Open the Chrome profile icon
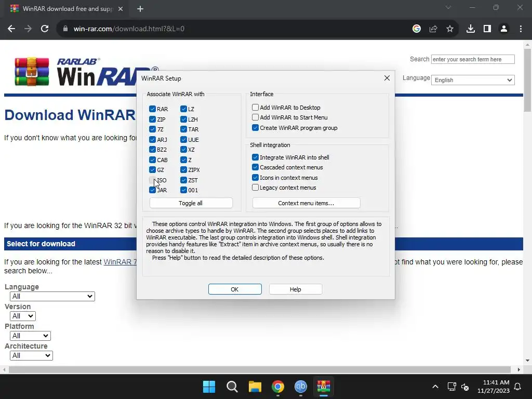Image resolution: width=532 pixels, height=399 pixels. [504, 29]
